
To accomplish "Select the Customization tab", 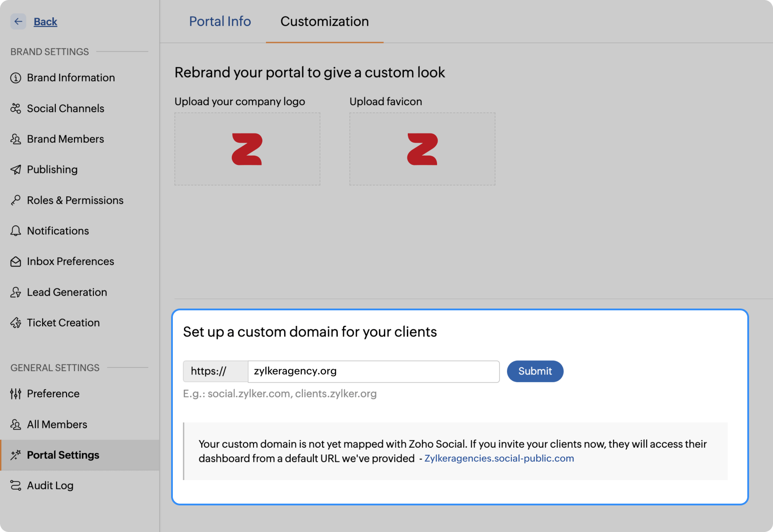I will pos(324,21).
